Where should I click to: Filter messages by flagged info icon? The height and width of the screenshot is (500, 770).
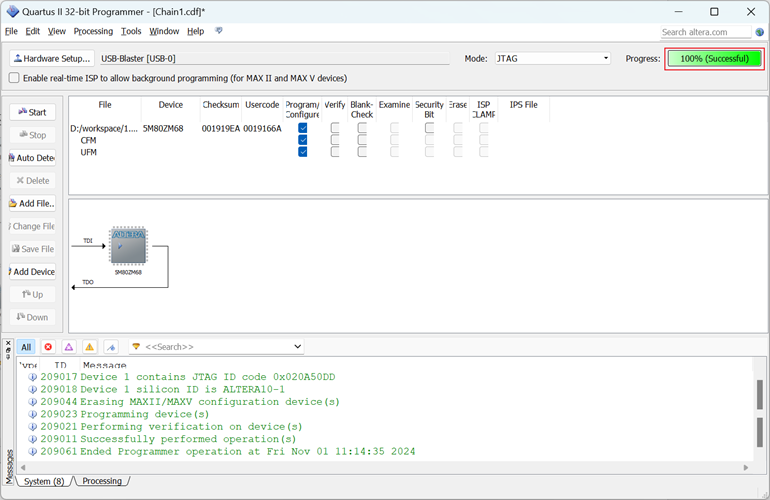pyautogui.click(x=111, y=347)
